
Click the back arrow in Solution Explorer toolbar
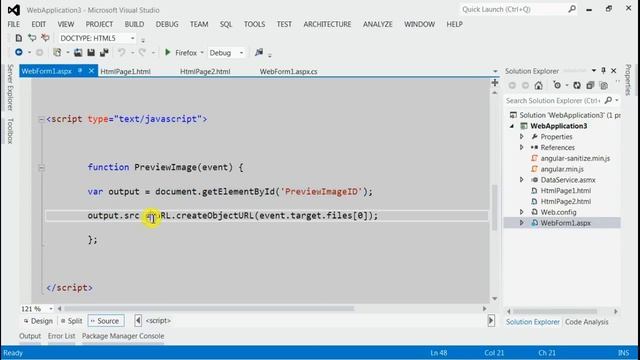[x=512, y=85]
